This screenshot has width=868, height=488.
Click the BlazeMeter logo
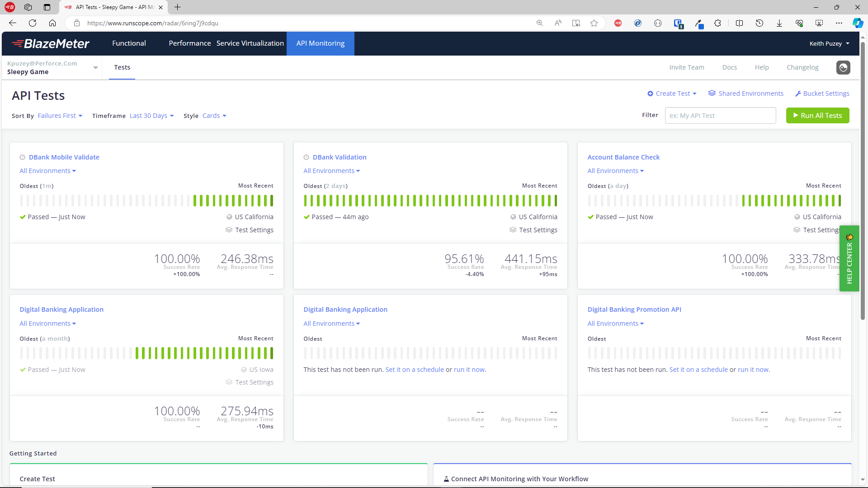51,43
